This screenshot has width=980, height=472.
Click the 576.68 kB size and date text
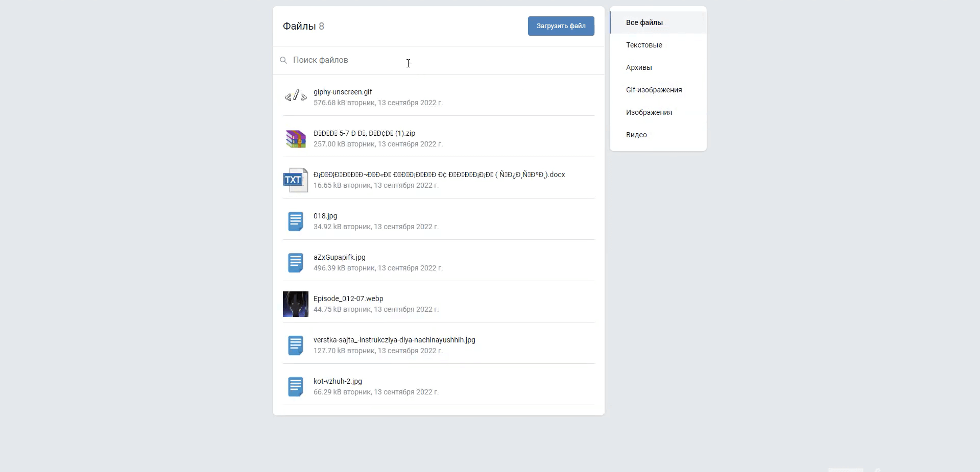(x=378, y=103)
